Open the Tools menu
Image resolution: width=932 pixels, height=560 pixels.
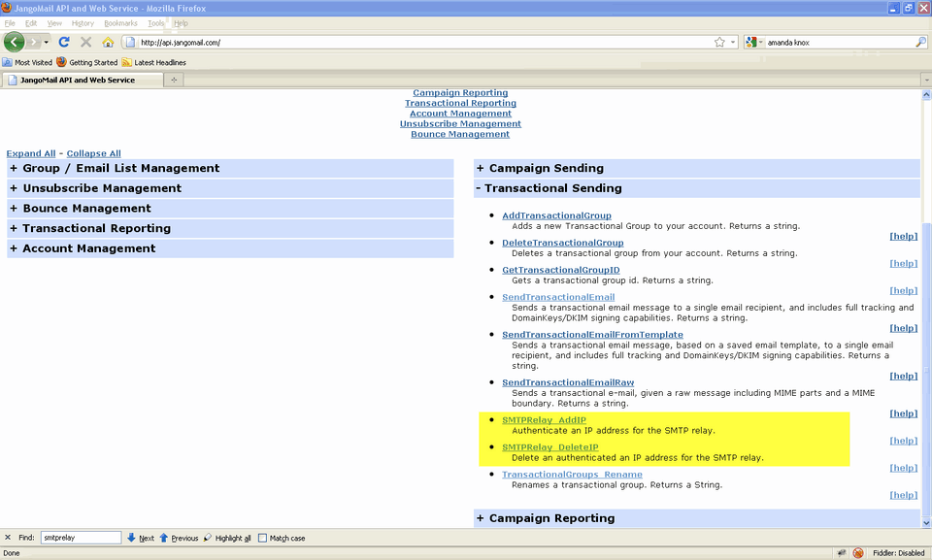[155, 23]
